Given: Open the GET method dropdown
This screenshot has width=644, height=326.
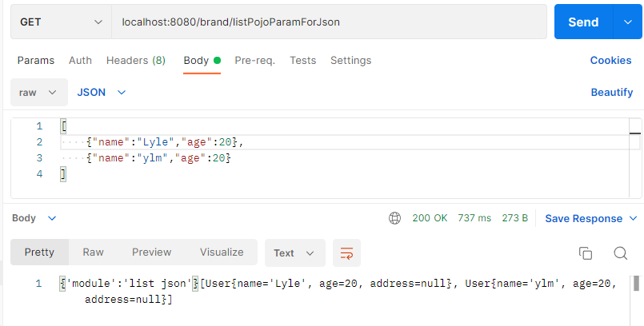Looking at the screenshot, I should [61, 22].
